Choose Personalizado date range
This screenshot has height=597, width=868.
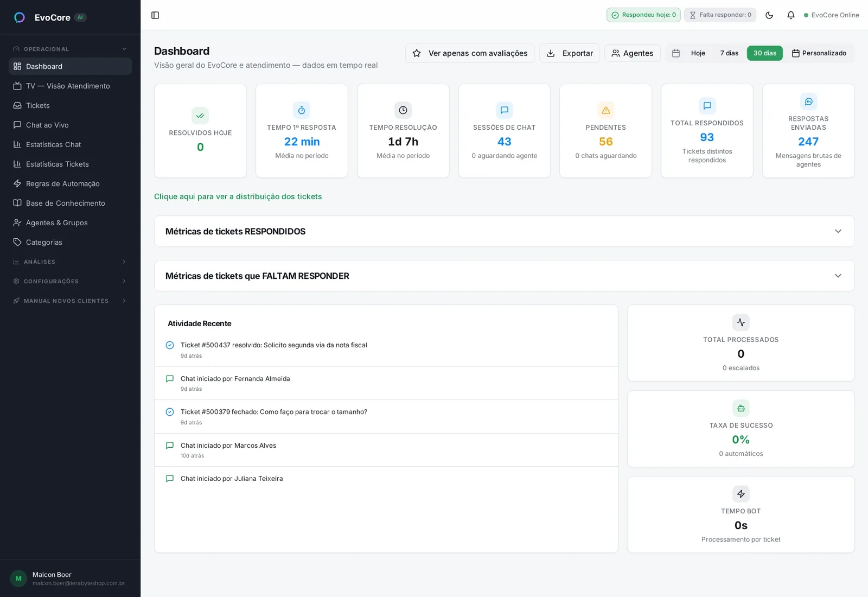click(x=819, y=53)
